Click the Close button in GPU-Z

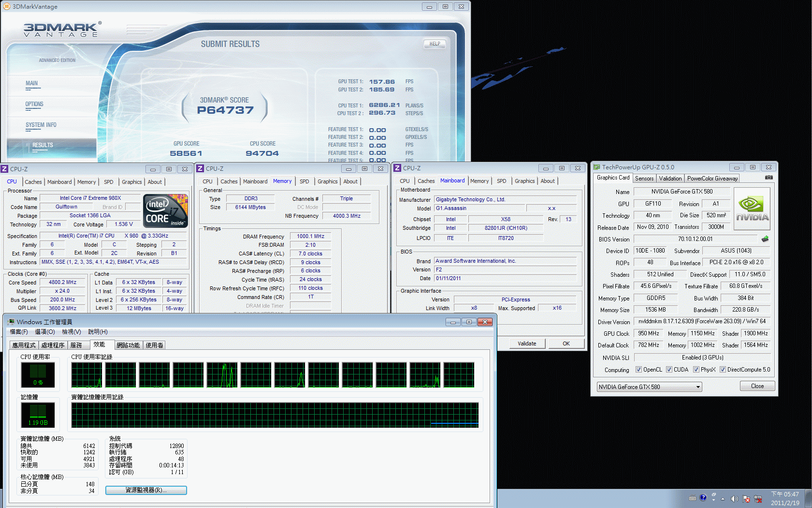pos(757,386)
